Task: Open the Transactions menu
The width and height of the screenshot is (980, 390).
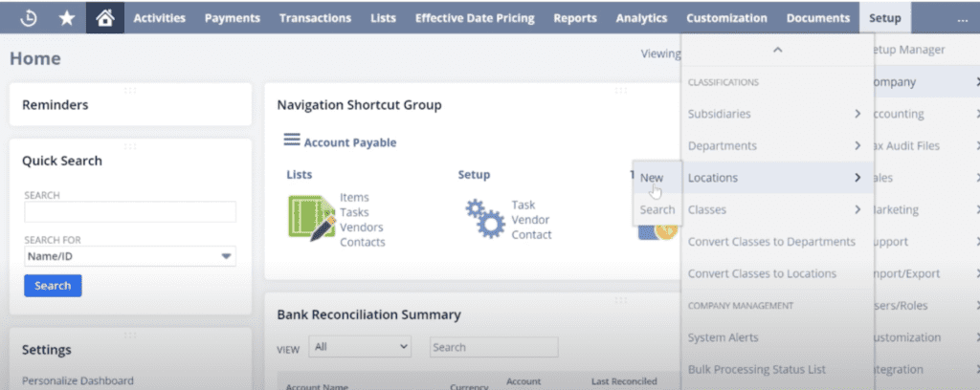Action: point(315,17)
